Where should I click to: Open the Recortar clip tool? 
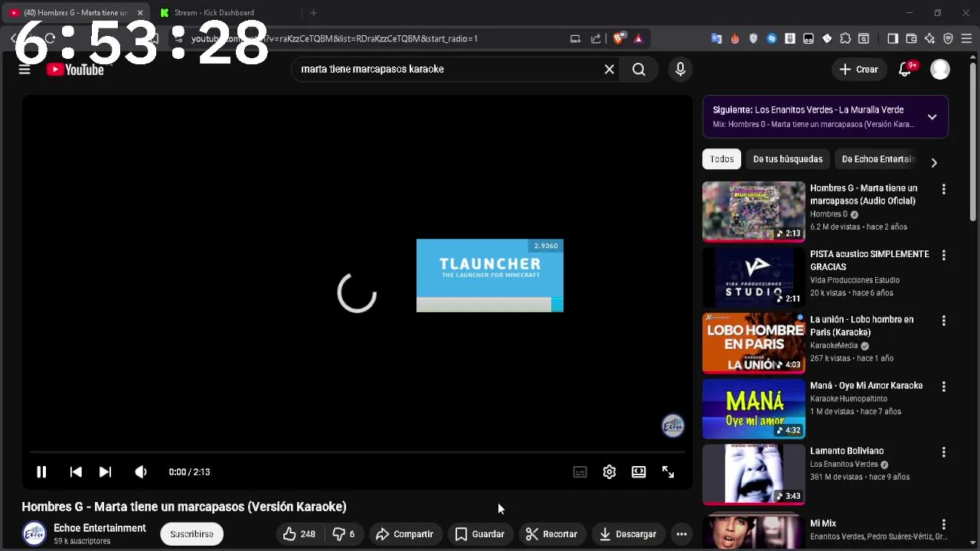[x=551, y=534]
